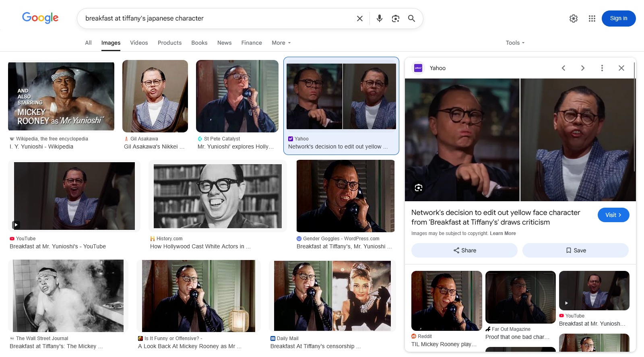Click the How Hollywood Cast White Actors caption
Screen dimensions: 644x357
click(x=200, y=246)
